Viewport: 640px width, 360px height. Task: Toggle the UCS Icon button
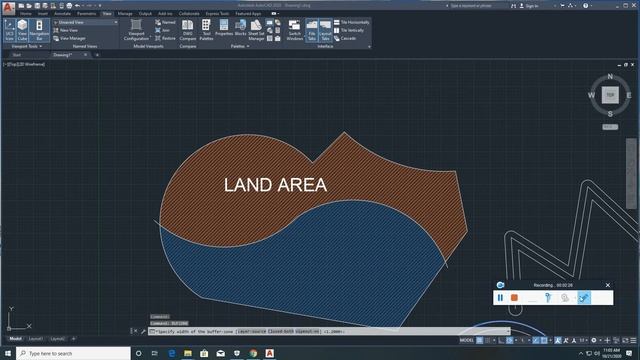coord(9,30)
